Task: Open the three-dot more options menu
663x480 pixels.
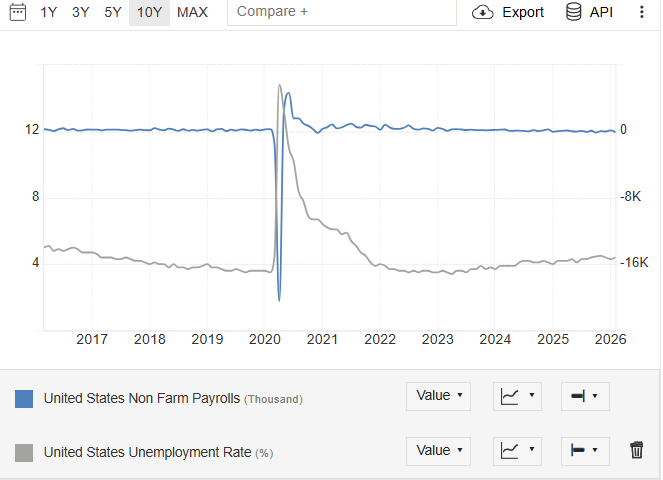Action: click(641, 12)
